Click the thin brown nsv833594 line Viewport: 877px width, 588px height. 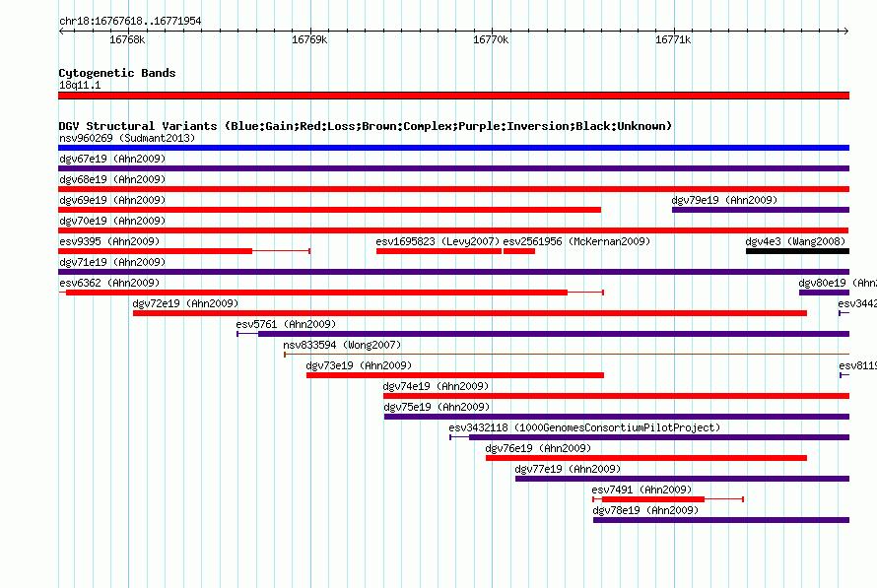pos(567,355)
